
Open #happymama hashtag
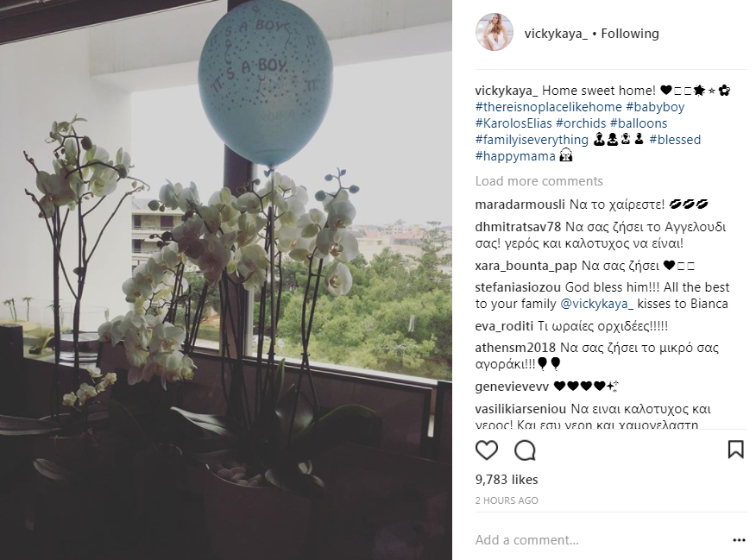click(x=515, y=156)
